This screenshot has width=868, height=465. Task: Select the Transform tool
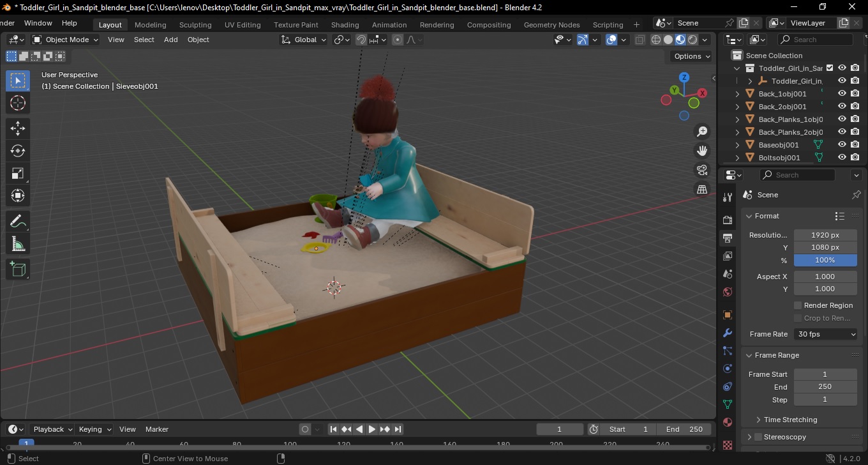pos(18,195)
